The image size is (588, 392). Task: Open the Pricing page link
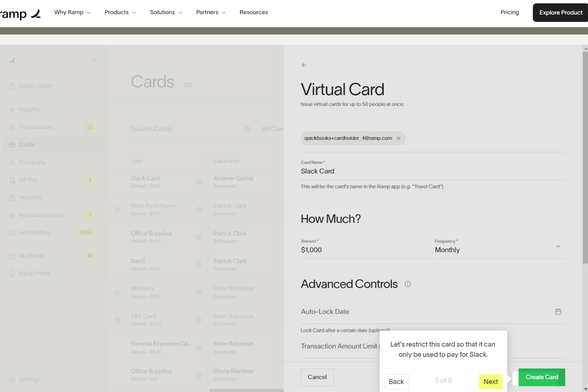point(510,12)
